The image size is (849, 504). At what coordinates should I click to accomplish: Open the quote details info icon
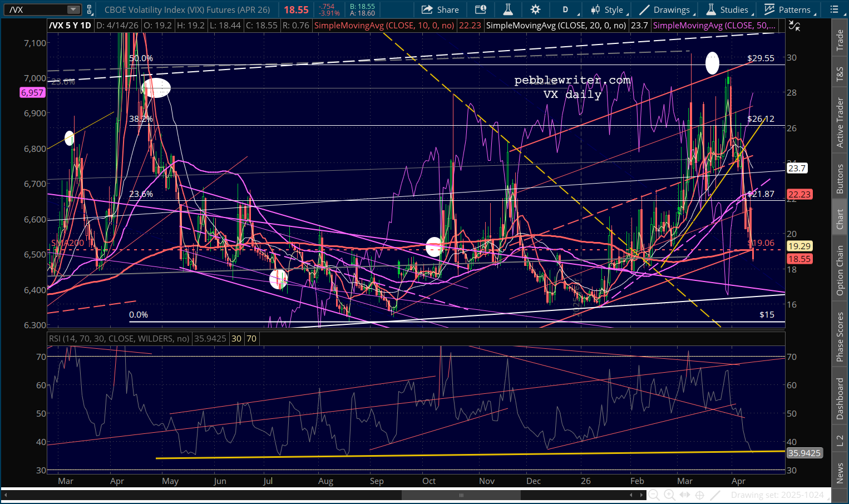[x=480, y=9]
